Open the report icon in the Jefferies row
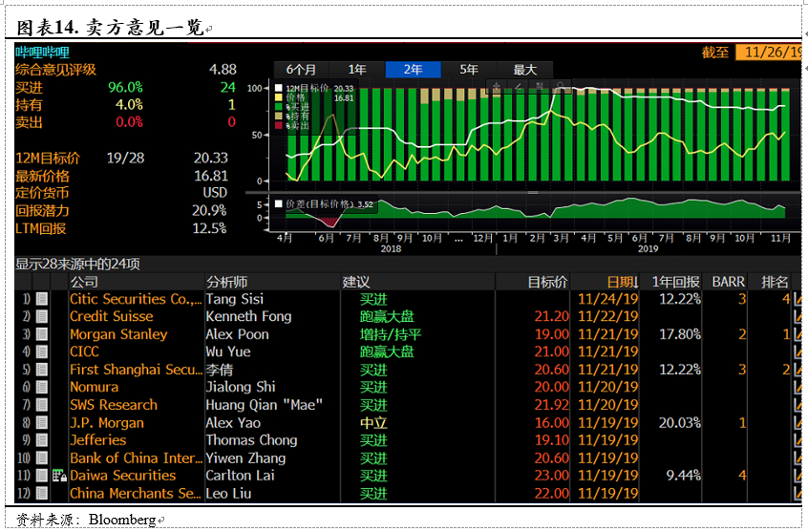This screenshot has width=808, height=532. point(42,440)
